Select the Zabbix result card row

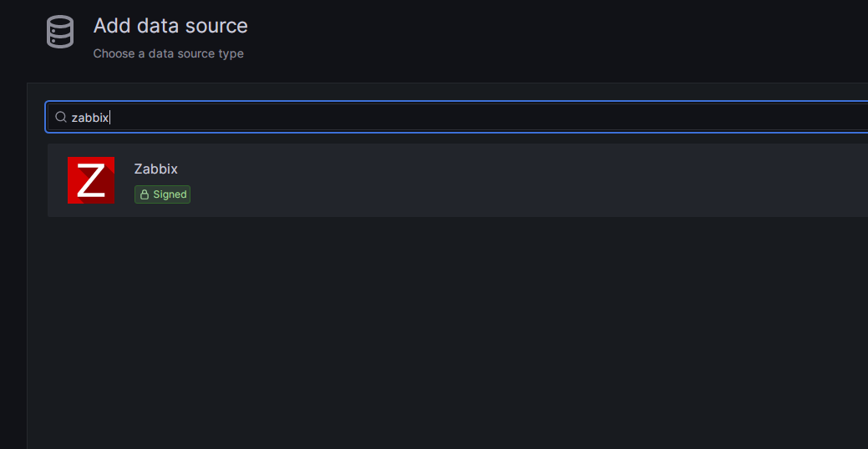click(x=457, y=180)
